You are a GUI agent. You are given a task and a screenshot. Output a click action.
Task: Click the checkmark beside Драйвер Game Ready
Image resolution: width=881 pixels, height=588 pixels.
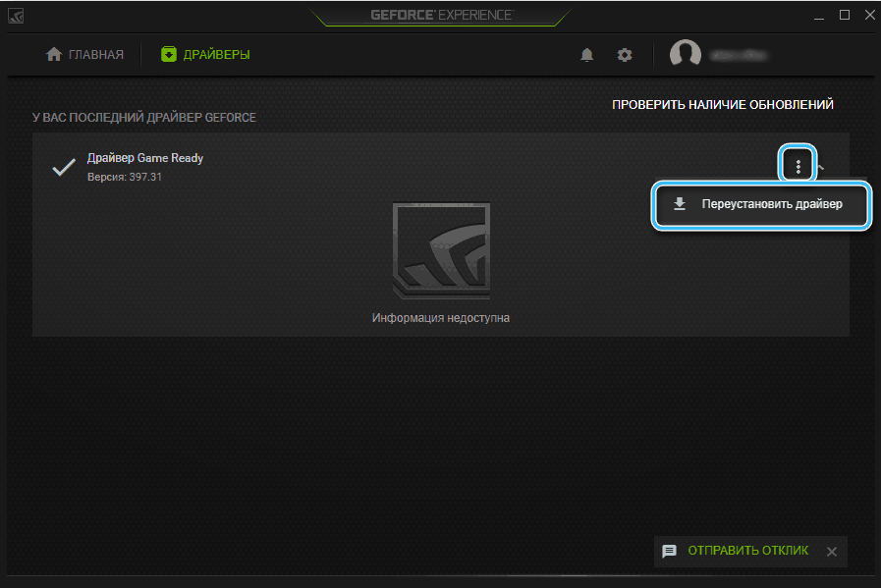pos(64,167)
